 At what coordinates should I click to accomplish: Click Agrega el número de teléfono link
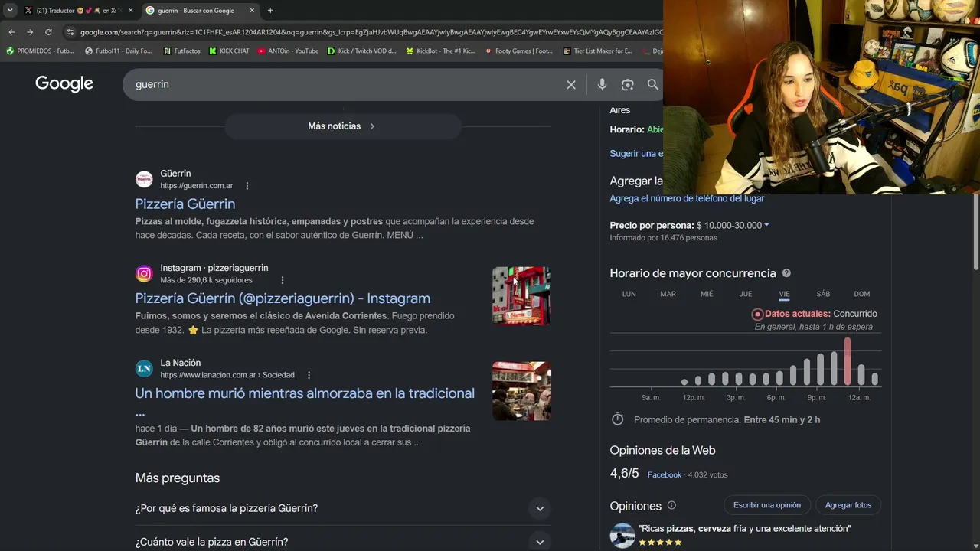[x=687, y=198]
